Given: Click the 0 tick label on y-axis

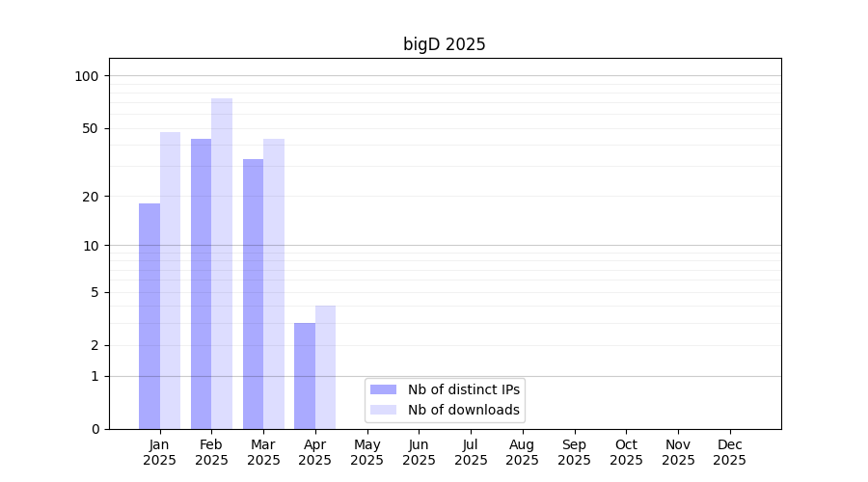Looking at the screenshot, I should 95,429.
